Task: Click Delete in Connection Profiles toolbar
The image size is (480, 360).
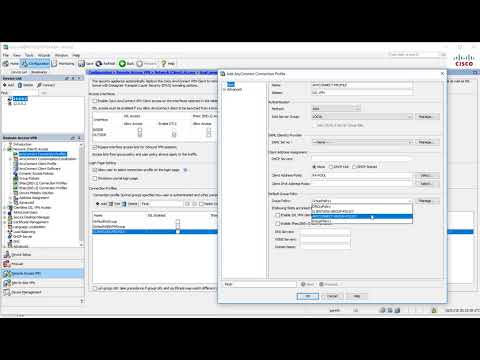Action: (130, 204)
